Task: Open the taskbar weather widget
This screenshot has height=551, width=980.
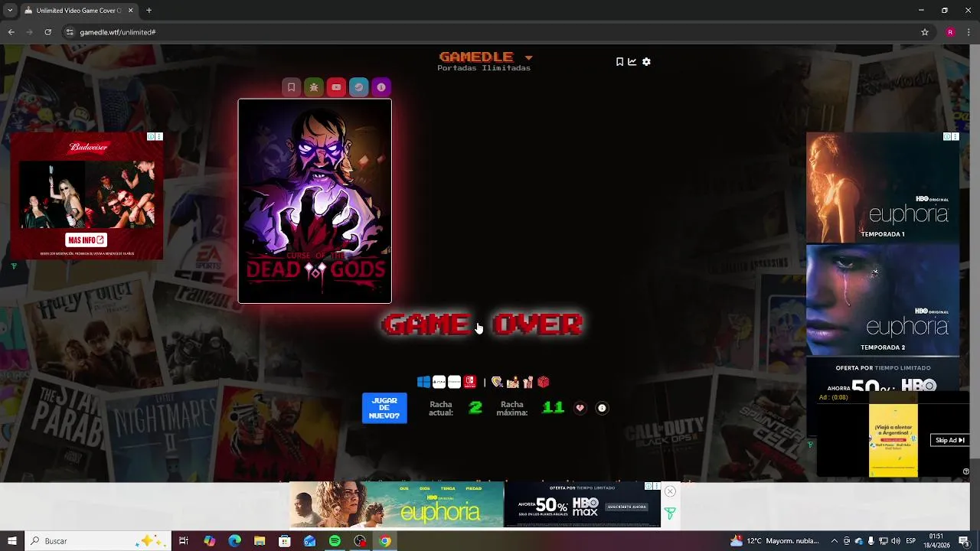Action: [x=774, y=541]
